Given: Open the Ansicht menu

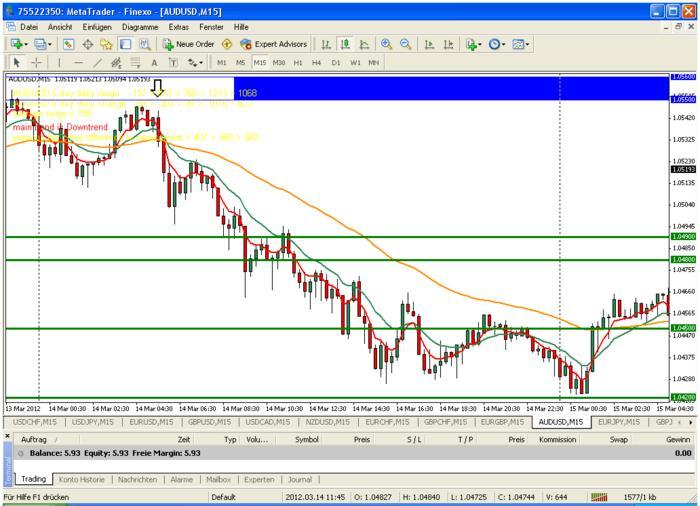Looking at the screenshot, I should pyautogui.click(x=60, y=27).
